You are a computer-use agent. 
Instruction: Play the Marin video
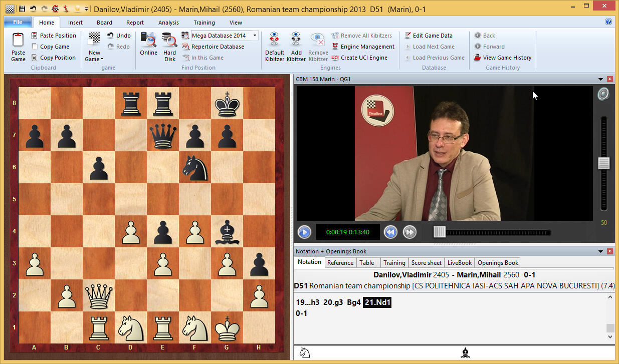tap(304, 232)
